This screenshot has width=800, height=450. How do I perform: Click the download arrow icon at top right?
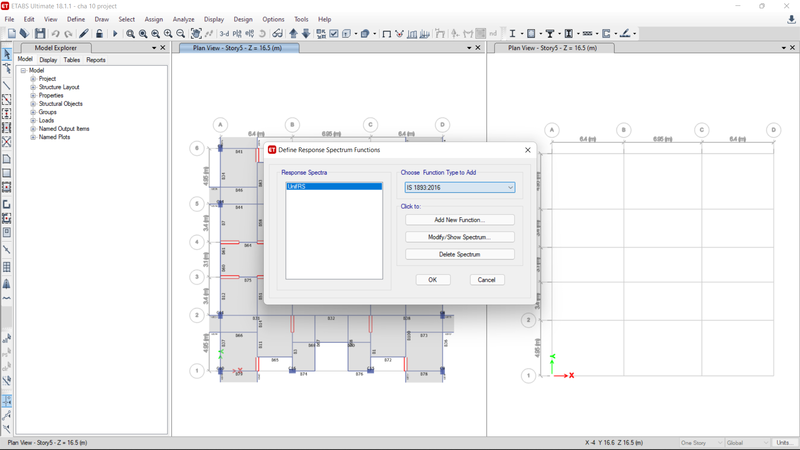click(791, 19)
